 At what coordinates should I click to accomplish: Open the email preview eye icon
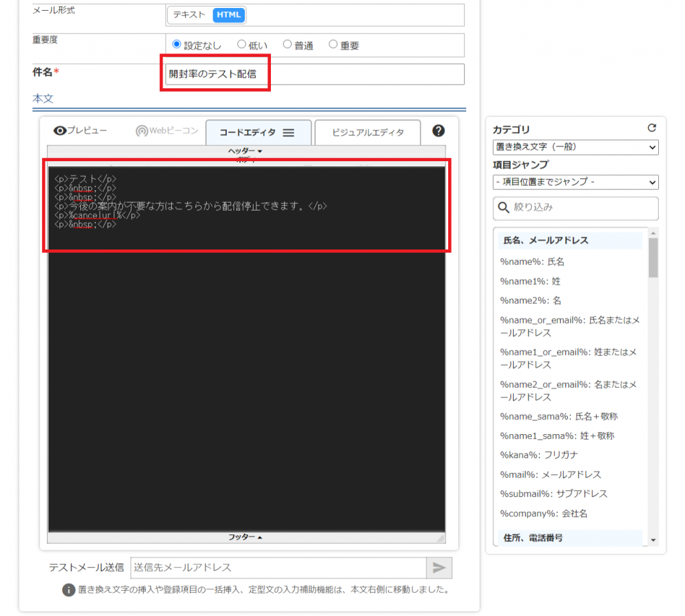(x=60, y=130)
